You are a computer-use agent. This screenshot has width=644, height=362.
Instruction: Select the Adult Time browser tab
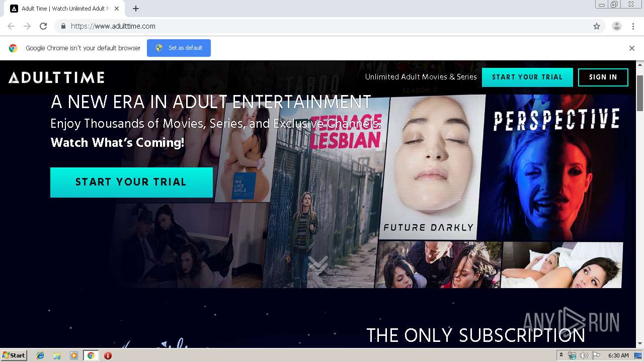64,9
